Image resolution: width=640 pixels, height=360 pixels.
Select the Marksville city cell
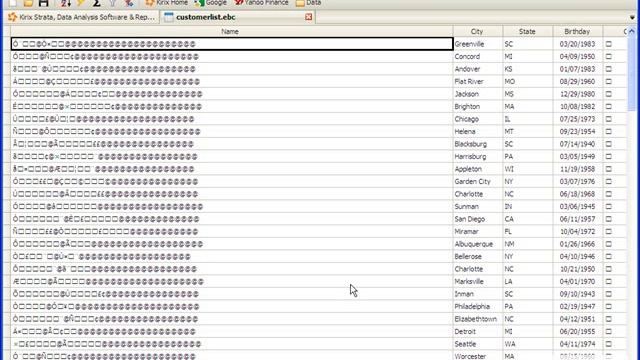(x=478, y=282)
